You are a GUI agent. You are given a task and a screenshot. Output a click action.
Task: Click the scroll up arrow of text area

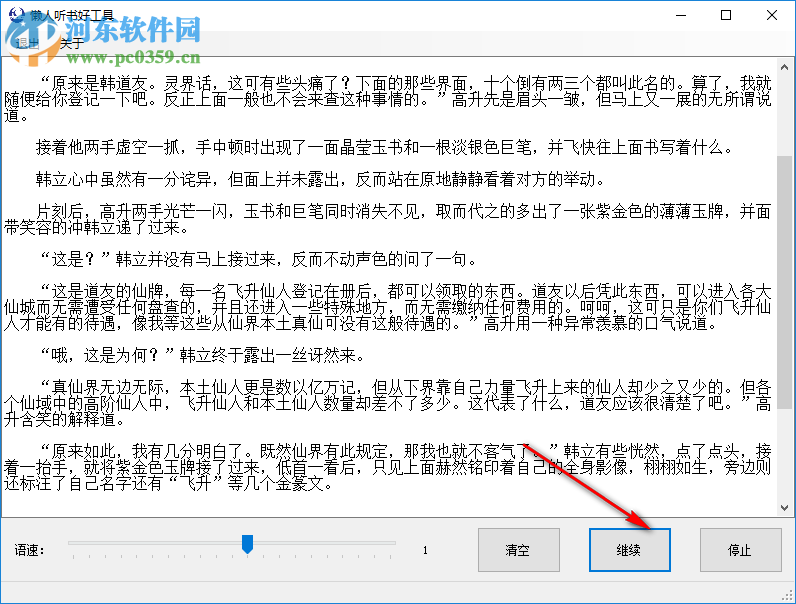(784, 67)
